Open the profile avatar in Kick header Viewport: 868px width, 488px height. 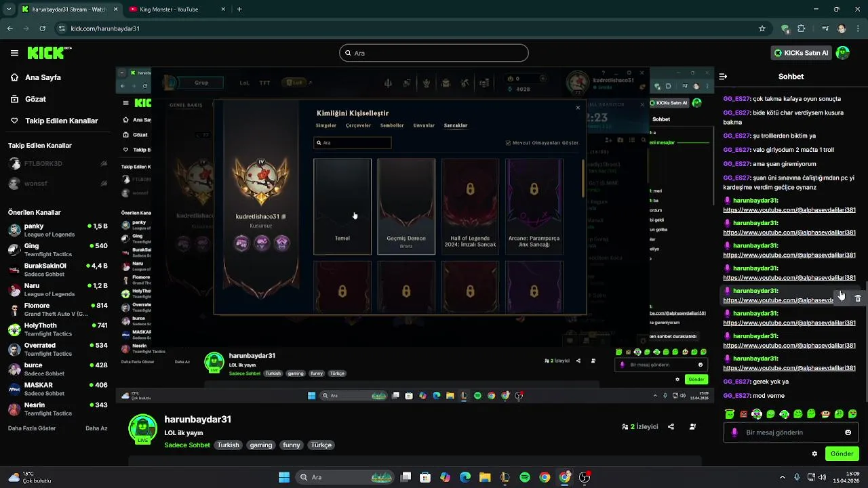point(843,53)
